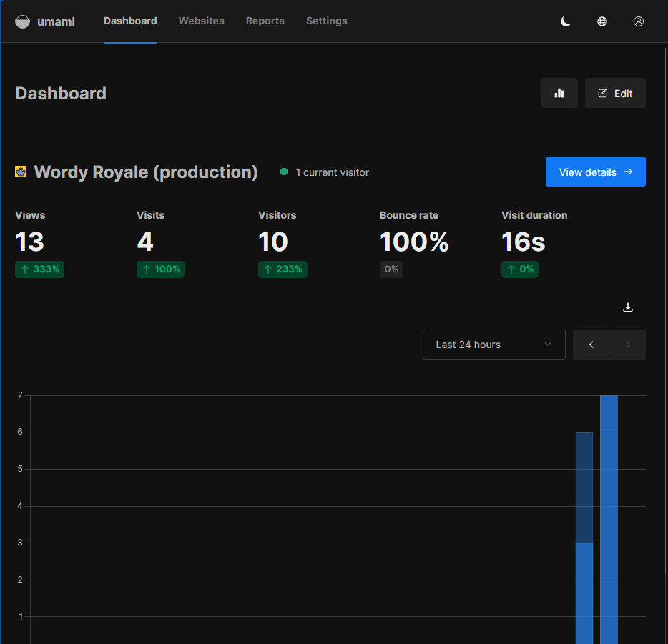The image size is (668, 644).
Task: Click the shorter bar in chart
Action: (584, 538)
